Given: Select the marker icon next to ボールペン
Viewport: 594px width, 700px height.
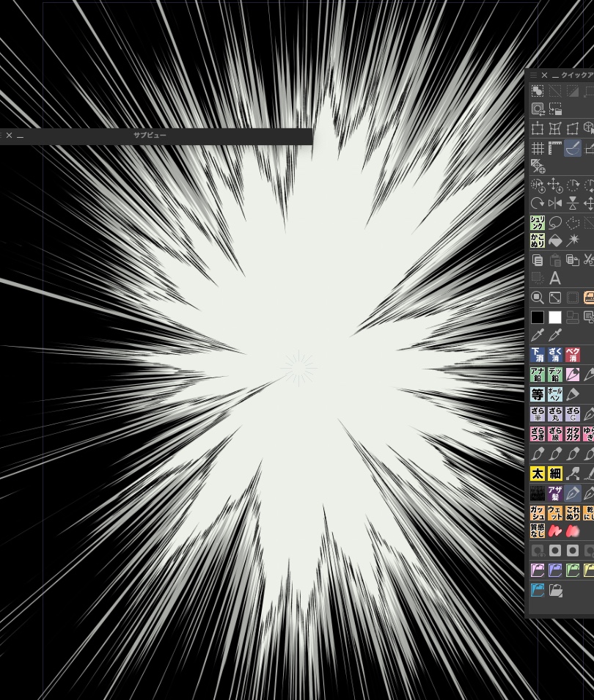Looking at the screenshot, I should tap(573, 394).
